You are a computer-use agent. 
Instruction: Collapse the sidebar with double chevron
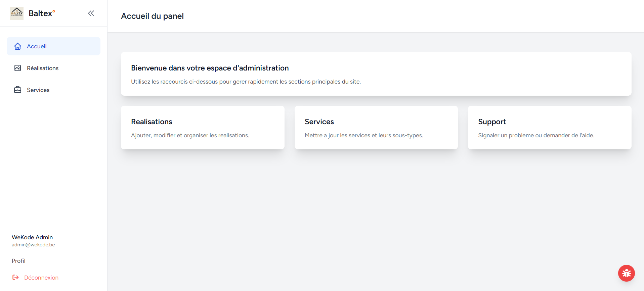(91, 13)
